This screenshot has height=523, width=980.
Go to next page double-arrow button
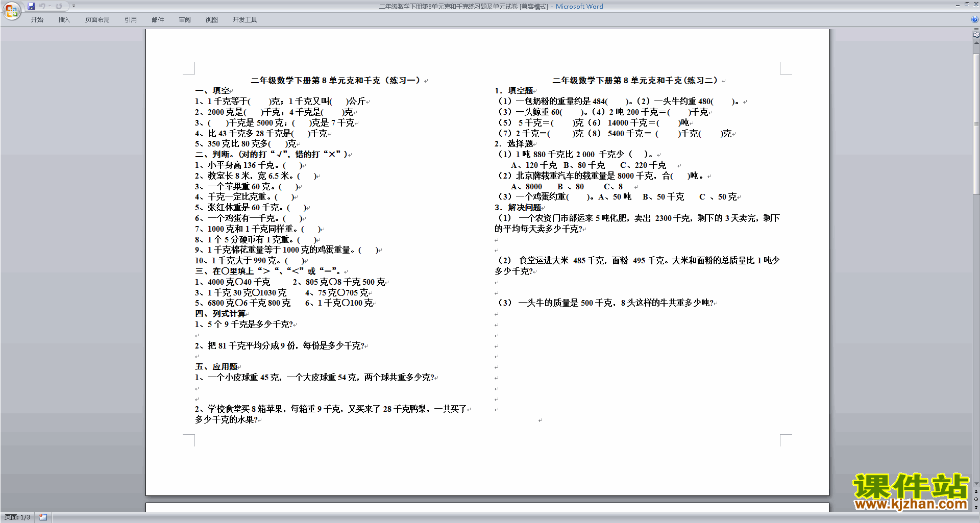coord(976,507)
